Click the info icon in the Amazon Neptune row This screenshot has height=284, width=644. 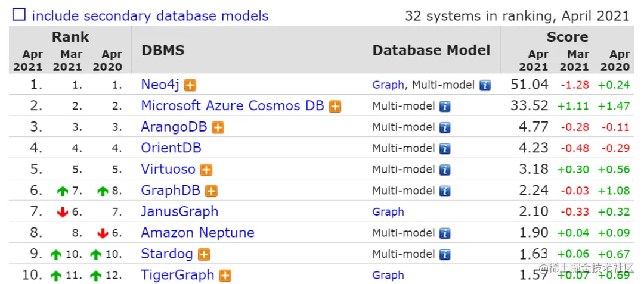pyautogui.click(x=445, y=233)
